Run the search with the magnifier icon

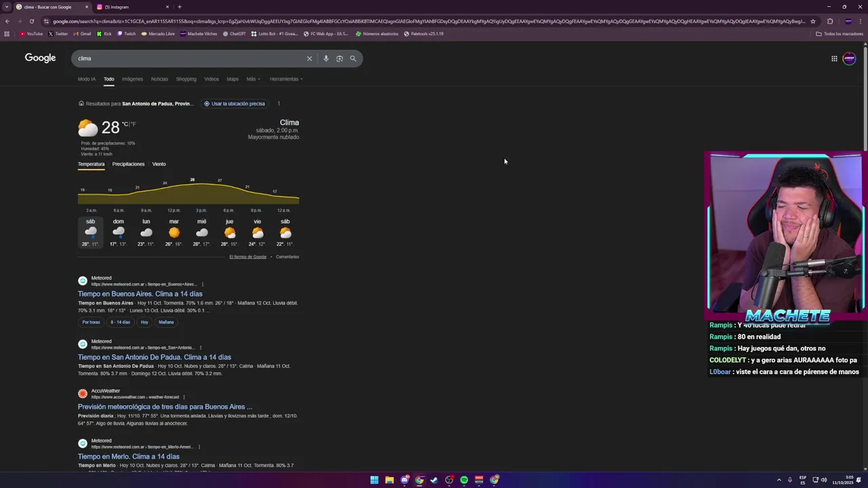coord(353,58)
